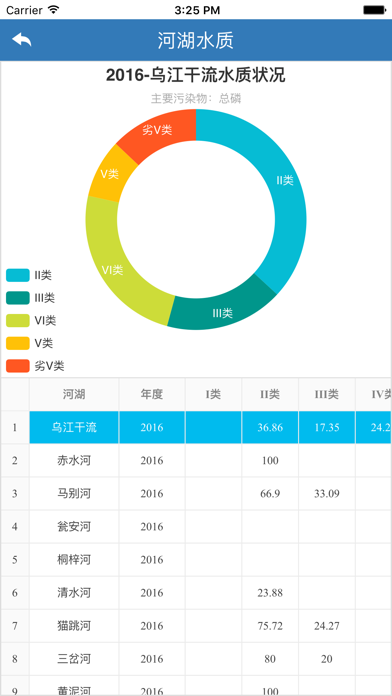Click the V类 yellow chart segment

[x=109, y=173]
